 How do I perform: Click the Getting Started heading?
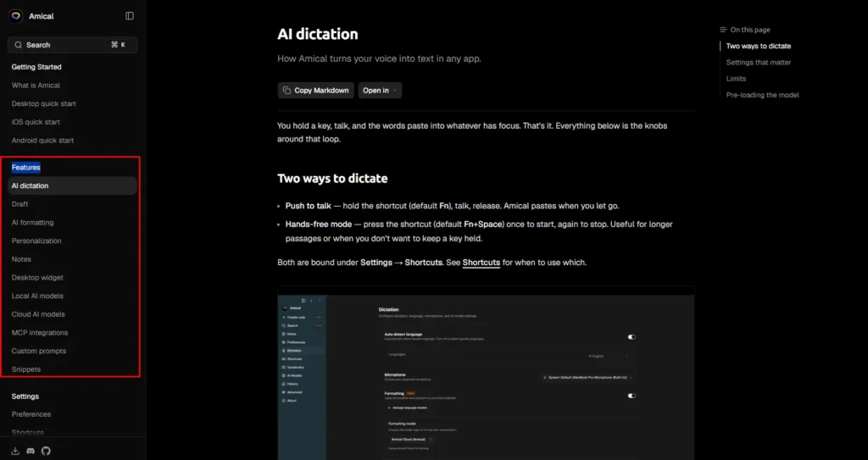[36, 67]
